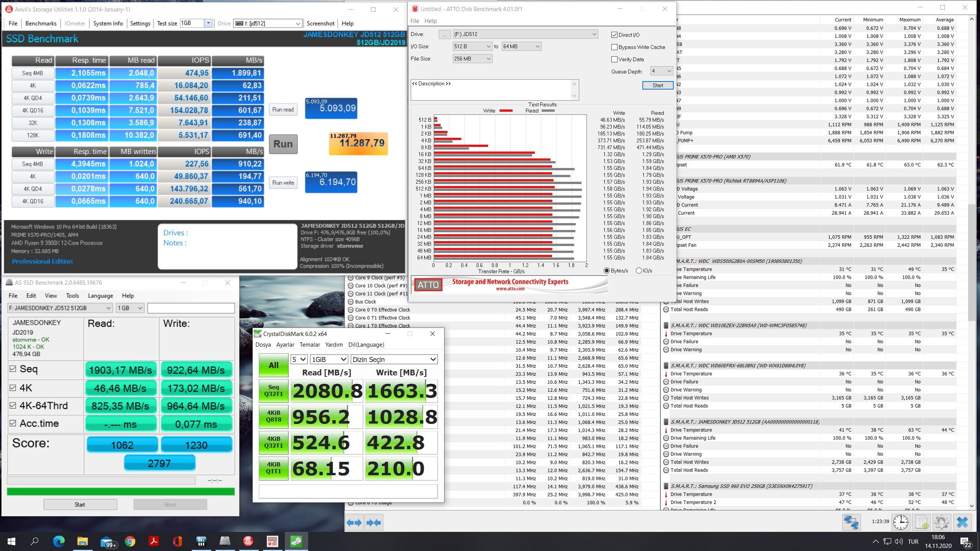Image resolution: width=980 pixels, height=551 pixels.
Task: Launch Google Chrome from taskbar
Action: click(x=130, y=541)
